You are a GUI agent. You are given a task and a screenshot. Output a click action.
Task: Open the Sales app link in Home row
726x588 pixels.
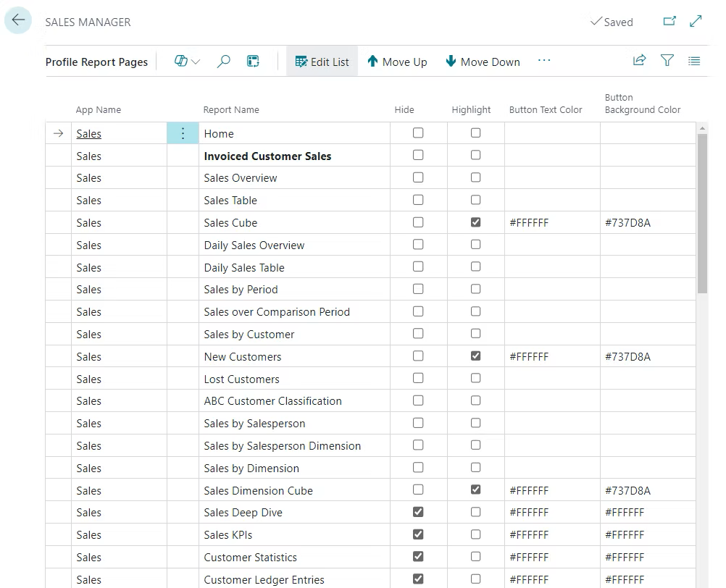(x=89, y=134)
